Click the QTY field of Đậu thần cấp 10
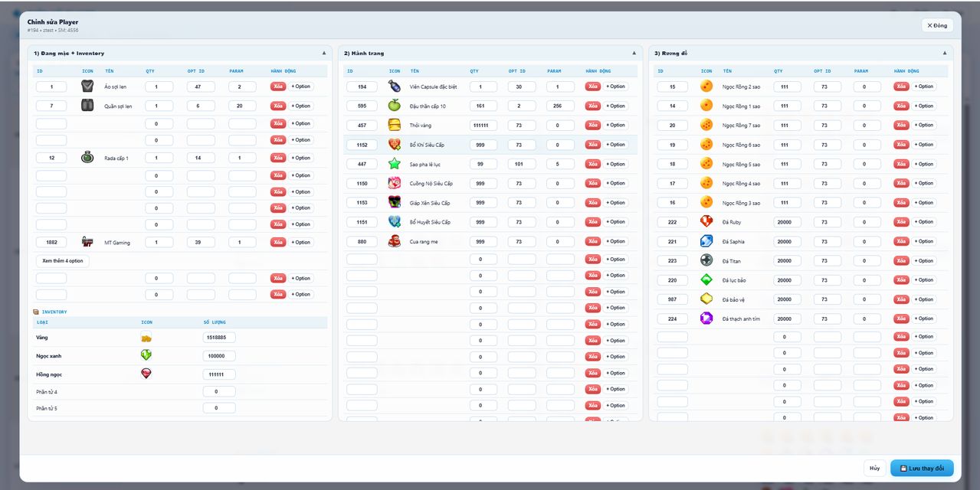 (483, 106)
